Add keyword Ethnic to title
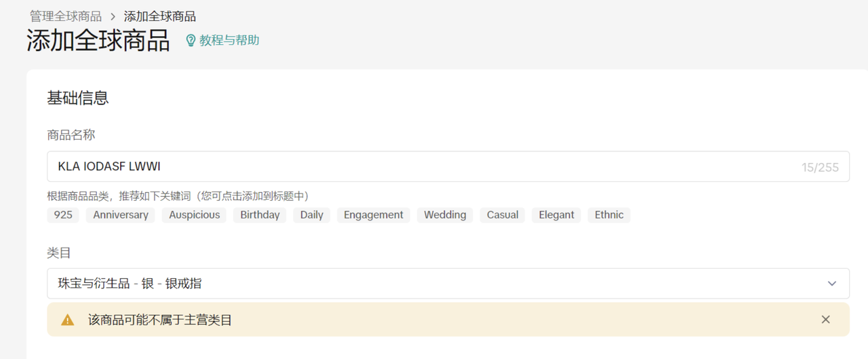The width and height of the screenshot is (868, 359). (x=609, y=215)
